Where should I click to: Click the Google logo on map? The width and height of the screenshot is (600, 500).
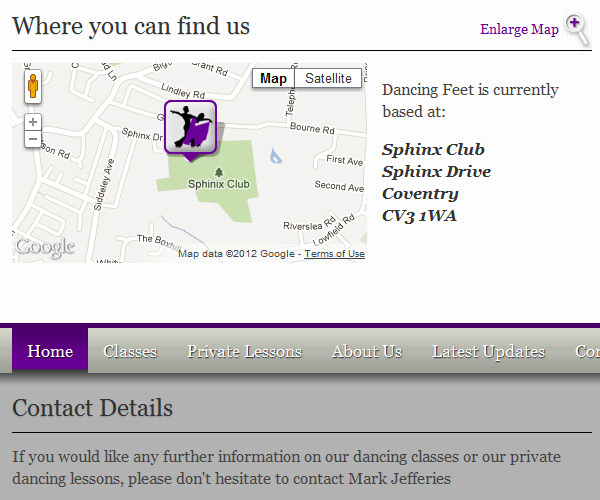click(x=44, y=247)
